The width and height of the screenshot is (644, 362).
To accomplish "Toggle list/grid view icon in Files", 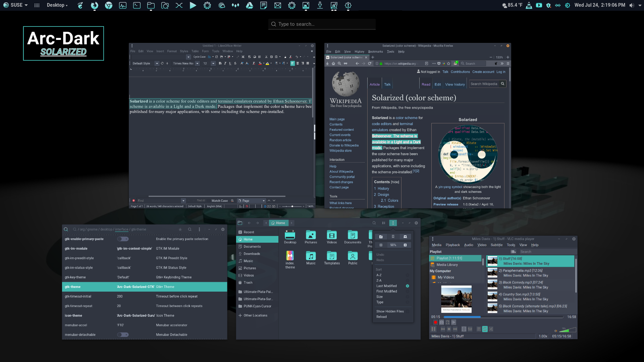I will click(383, 223).
